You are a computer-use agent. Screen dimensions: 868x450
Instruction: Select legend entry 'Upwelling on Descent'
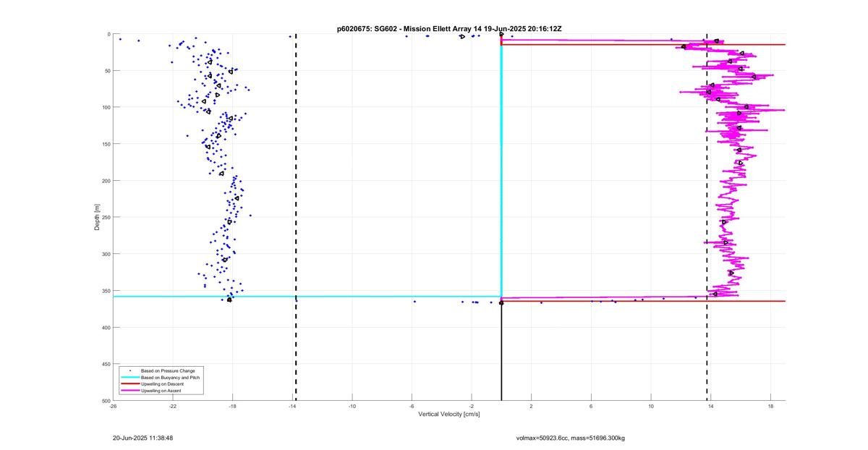point(163,384)
